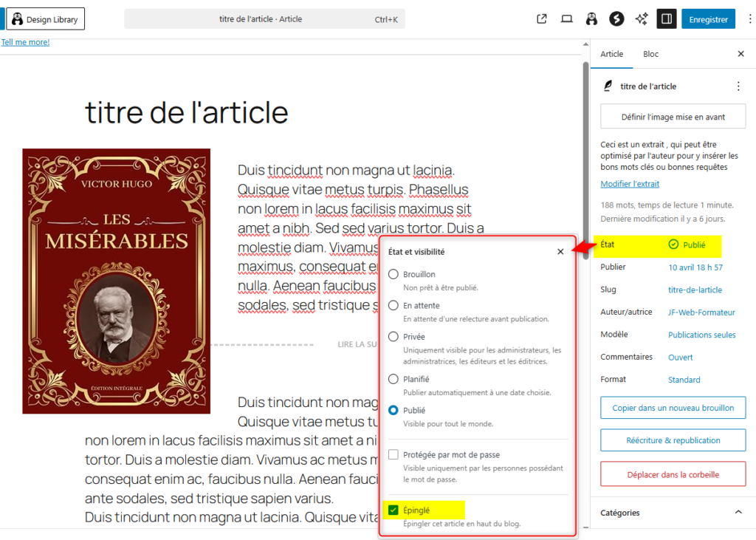
Task: Edit the slug titre-de-larticle
Action: tap(695, 290)
